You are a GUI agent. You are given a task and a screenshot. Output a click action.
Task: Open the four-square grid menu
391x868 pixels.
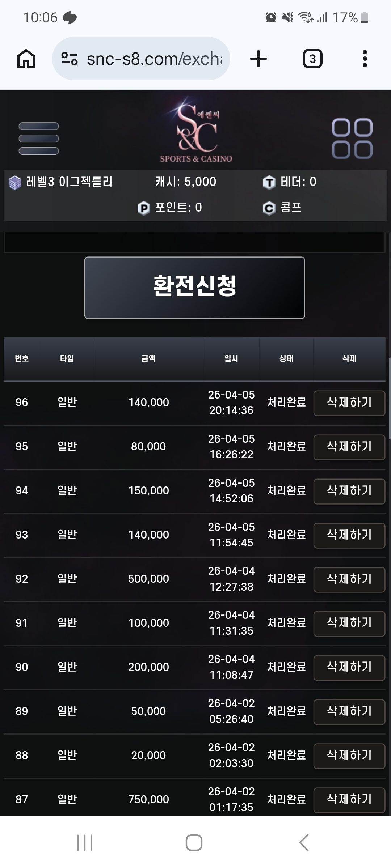click(x=352, y=139)
